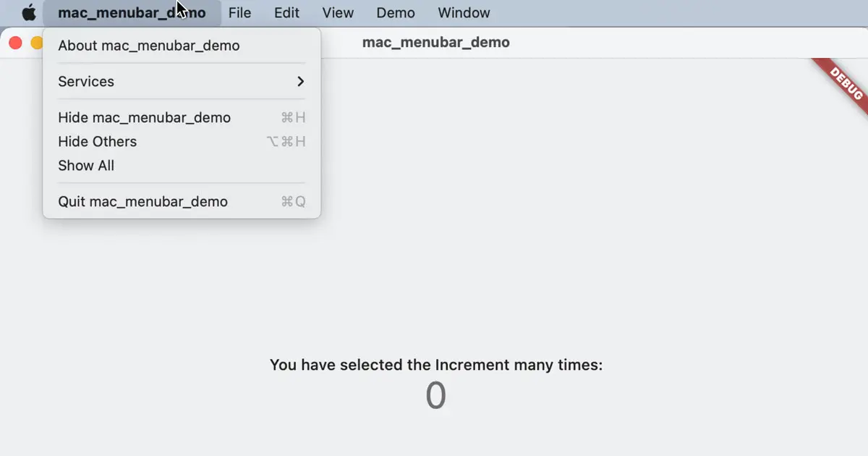Quit mac_menubar_demo from the app menu
868x456 pixels.
(143, 201)
